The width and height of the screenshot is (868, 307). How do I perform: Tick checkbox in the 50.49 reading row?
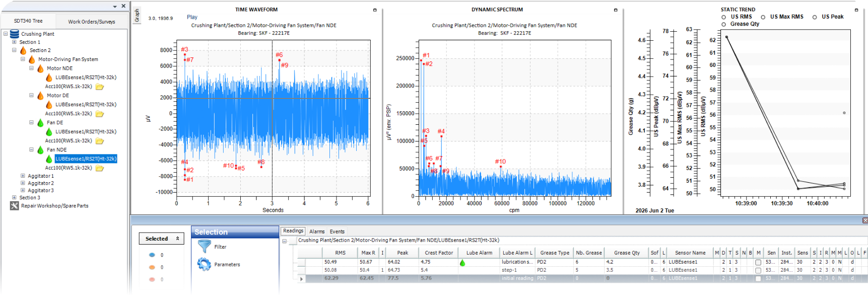(758, 262)
